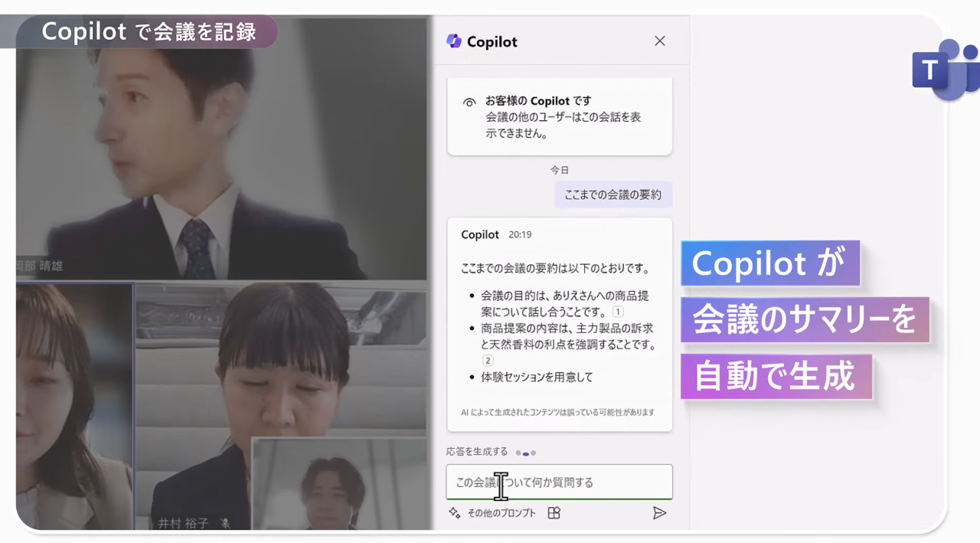The width and height of the screenshot is (980, 543).
Task: Click the bullet about 商品提案の内容
Action: pos(568,336)
